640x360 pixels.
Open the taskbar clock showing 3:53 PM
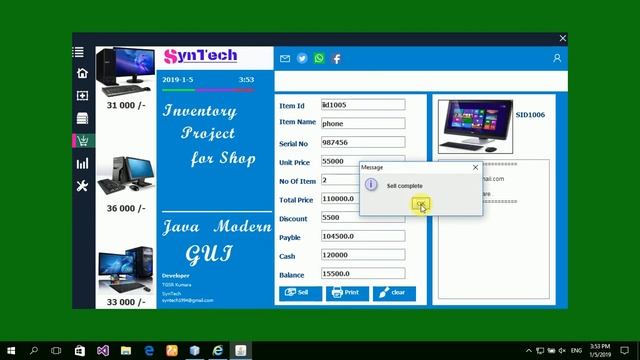[x=600, y=350]
